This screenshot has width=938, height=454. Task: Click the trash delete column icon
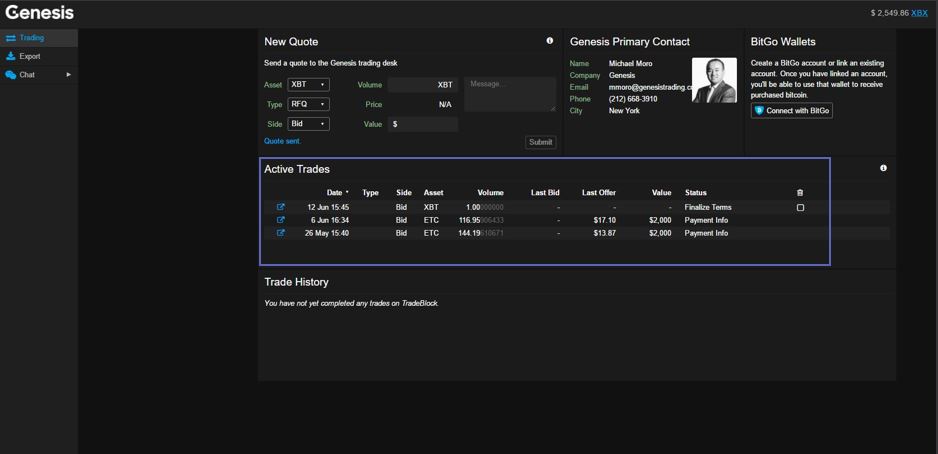pos(800,193)
